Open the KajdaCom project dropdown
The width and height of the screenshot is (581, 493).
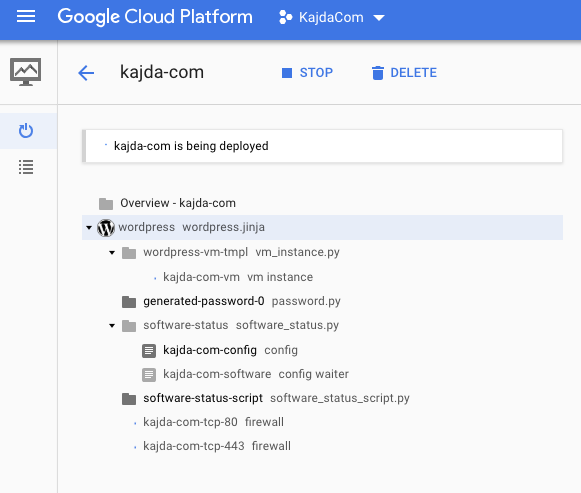tap(332, 17)
